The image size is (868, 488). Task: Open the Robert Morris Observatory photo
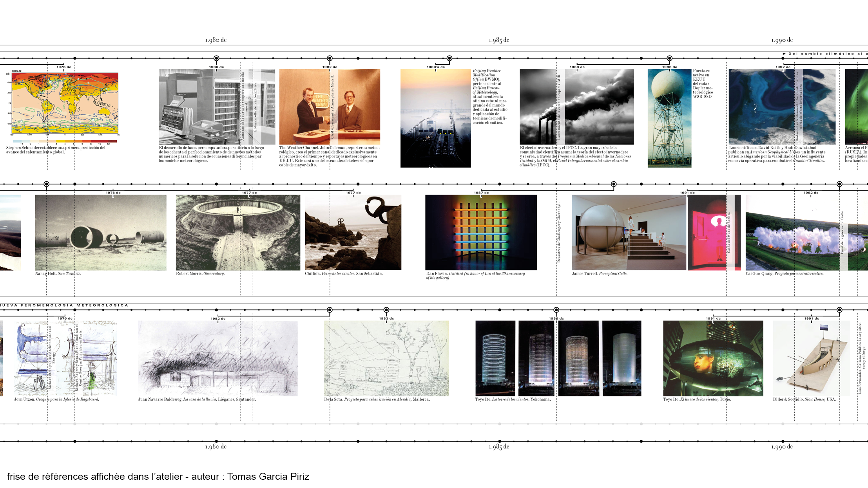pyautogui.click(x=238, y=233)
